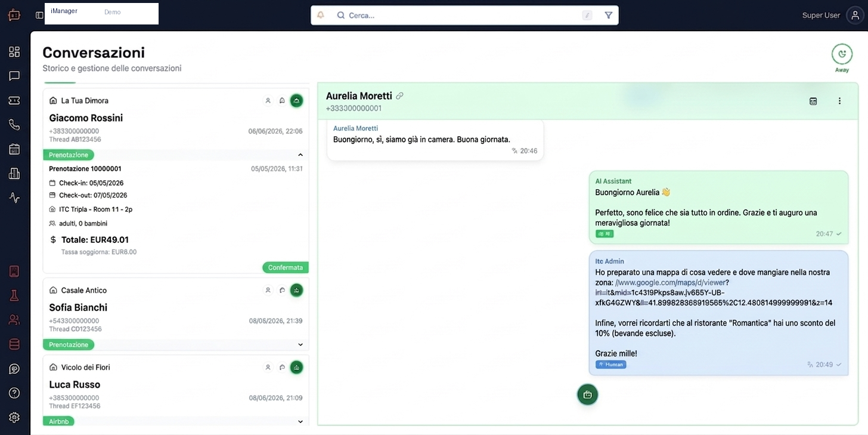Click the notification bell in search bar
This screenshot has width=868, height=435.
[x=321, y=15]
